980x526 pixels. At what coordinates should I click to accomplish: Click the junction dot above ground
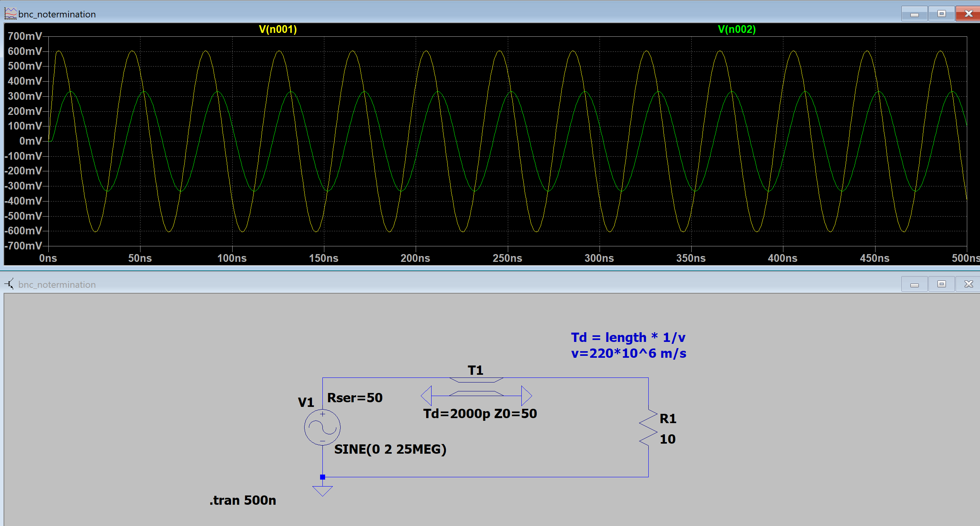(322, 477)
